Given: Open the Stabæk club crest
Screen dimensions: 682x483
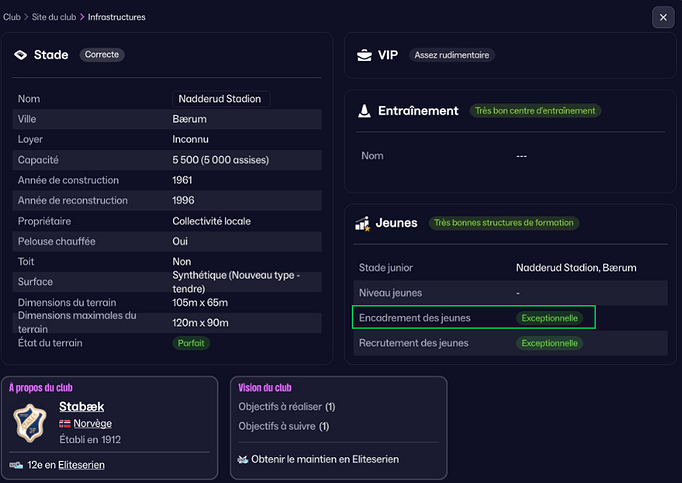Looking at the screenshot, I should click(x=30, y=423).
